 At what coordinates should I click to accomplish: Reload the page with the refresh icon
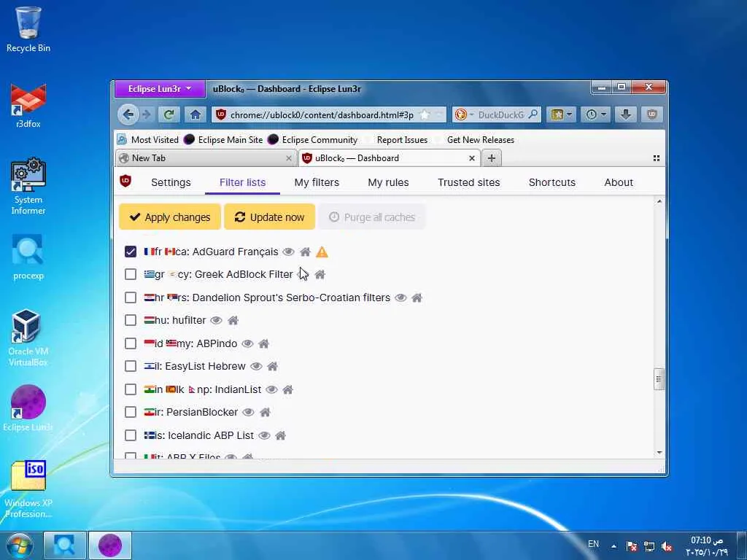(x=169, y=114)
